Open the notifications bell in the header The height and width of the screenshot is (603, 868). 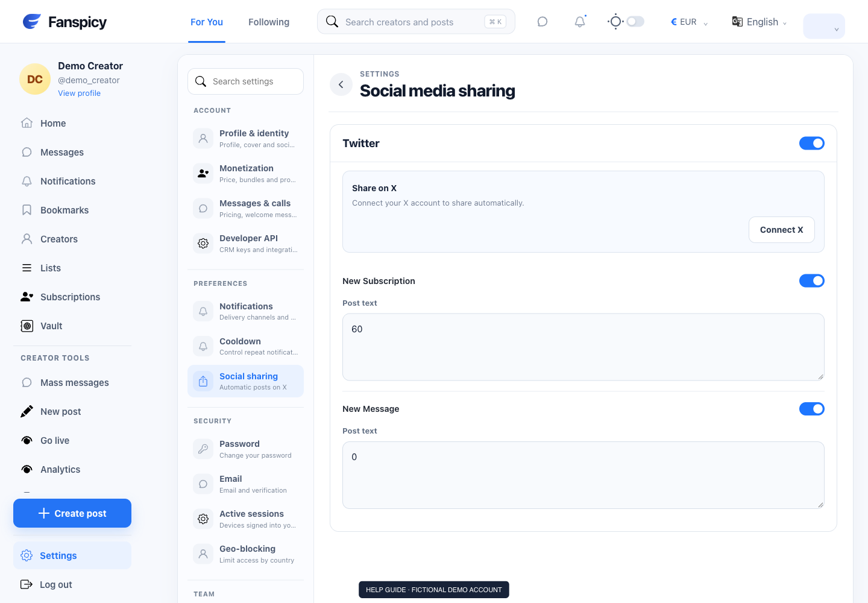[x=580, y=22]
